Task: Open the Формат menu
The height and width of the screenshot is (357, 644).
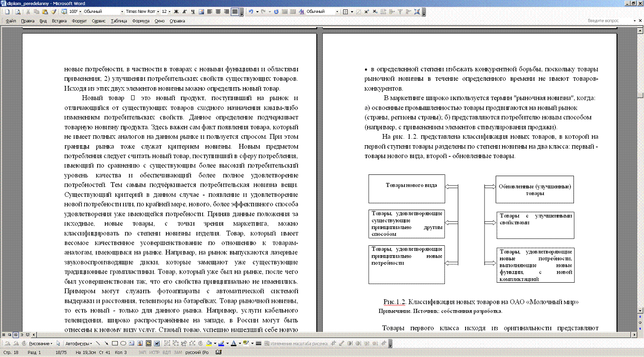Action: [79, 21]
